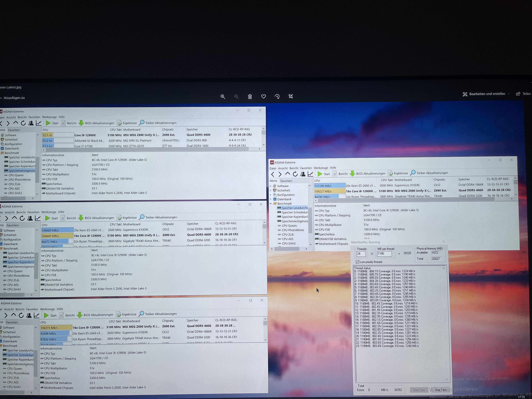Click refresh icon in right AIDA64 toolbar
Screen dimensions: 532x399
pos(295,174)
